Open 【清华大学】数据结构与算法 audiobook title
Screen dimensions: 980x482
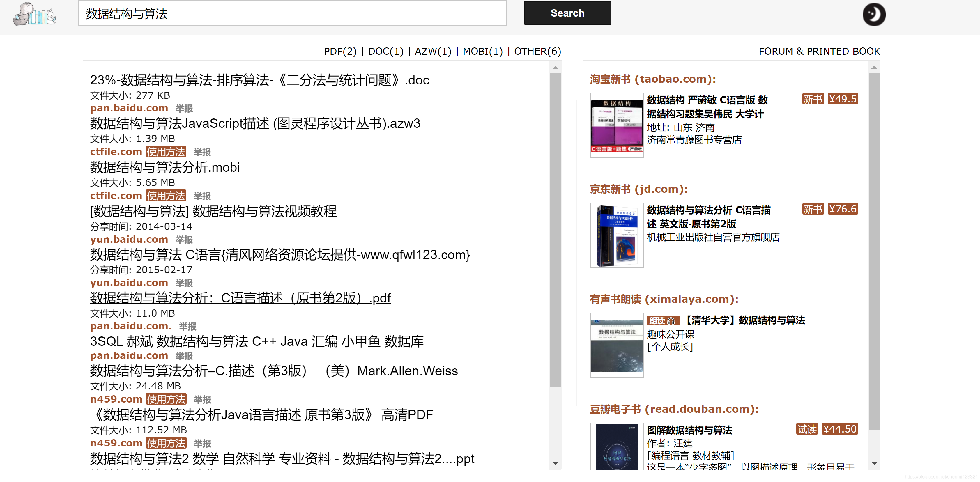tap(744, 320)
